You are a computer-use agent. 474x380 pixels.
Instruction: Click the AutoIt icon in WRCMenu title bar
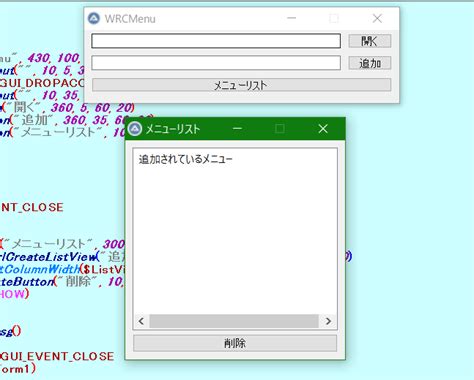pyautogui.click(x=94, y=18)
